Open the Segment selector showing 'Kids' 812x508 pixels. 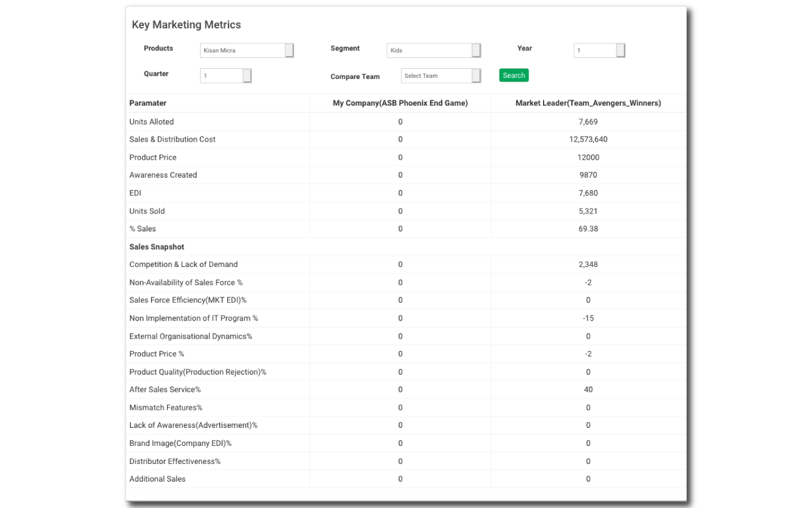coord(429,50)
